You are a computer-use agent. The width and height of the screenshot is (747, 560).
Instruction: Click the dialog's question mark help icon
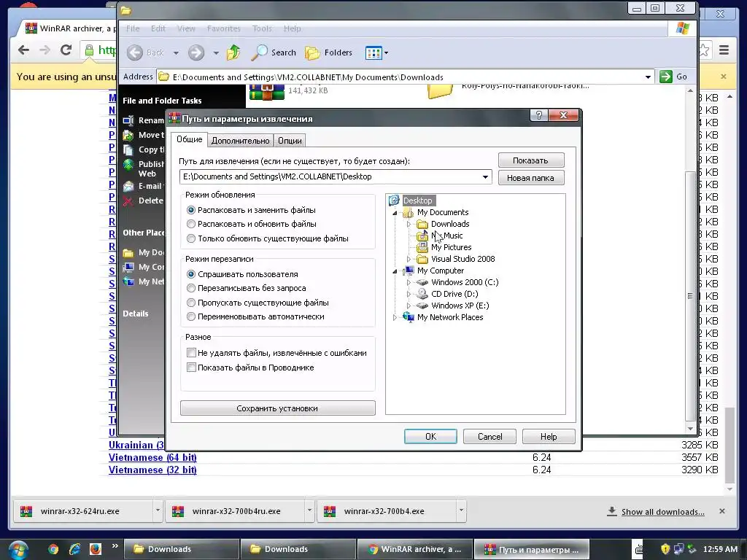click(x=539, y=115)
